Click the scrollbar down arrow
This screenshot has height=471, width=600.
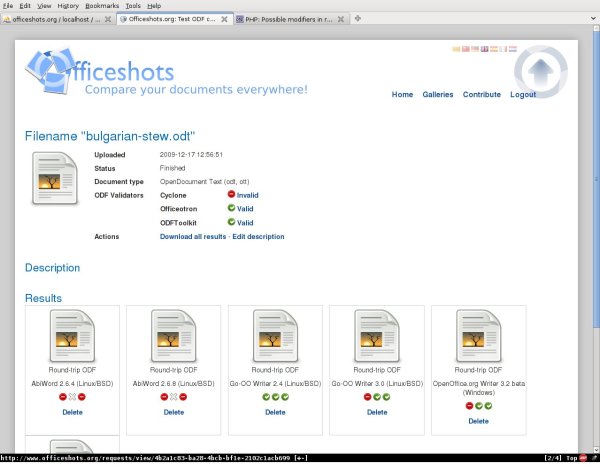point(596,450)
